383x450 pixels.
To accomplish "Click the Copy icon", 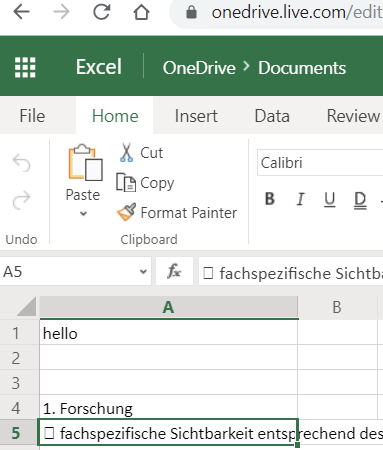I will [x=126, y=182].
